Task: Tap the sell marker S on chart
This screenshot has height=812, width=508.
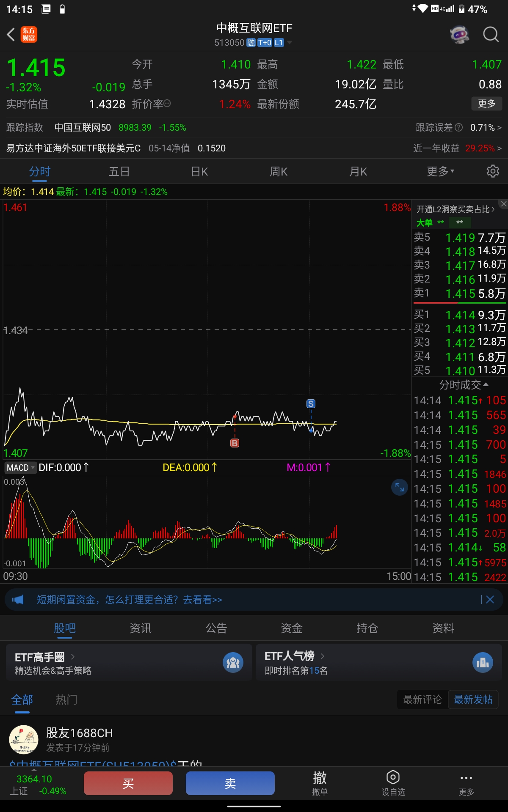Action: coord(311,403)
